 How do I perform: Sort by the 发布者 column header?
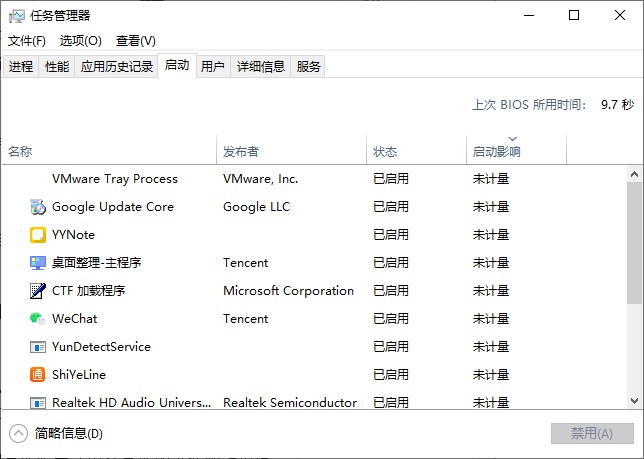tap(291, 150)
